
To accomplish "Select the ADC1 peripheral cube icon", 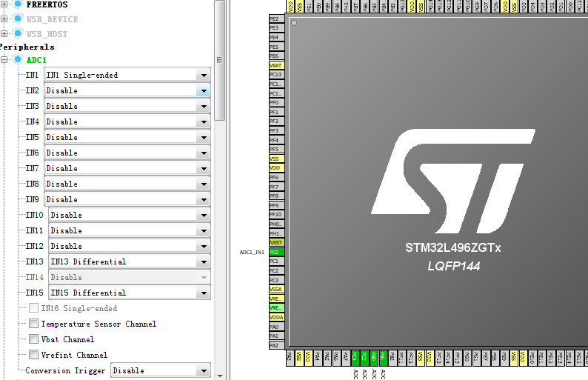I will 18,60.
